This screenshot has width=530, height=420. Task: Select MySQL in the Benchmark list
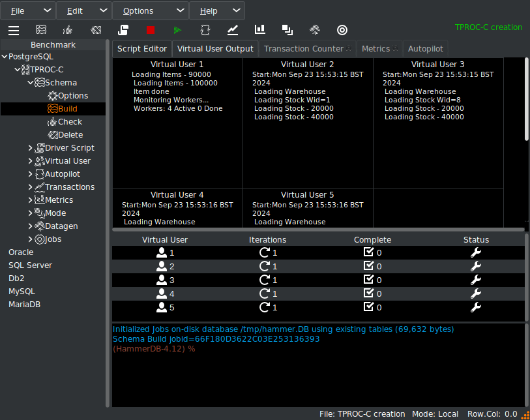pyautogui.click(x=22, y=292)
